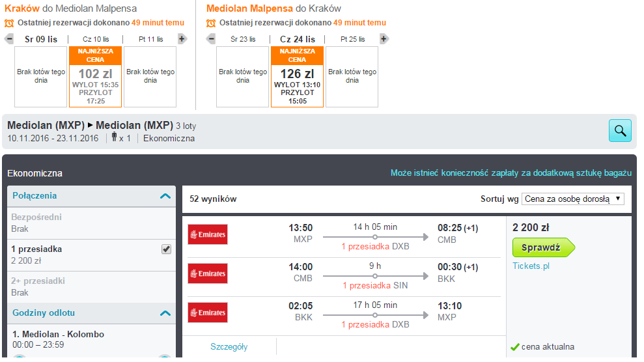Go to earlier dates for Kraków to Mediolan
This screenshot has height=362, width=644.
pyautogui.click(x=9, y=39)
